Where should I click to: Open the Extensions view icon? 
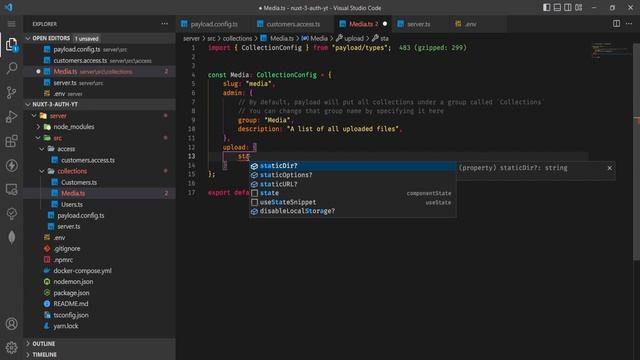tap(11, 141)
